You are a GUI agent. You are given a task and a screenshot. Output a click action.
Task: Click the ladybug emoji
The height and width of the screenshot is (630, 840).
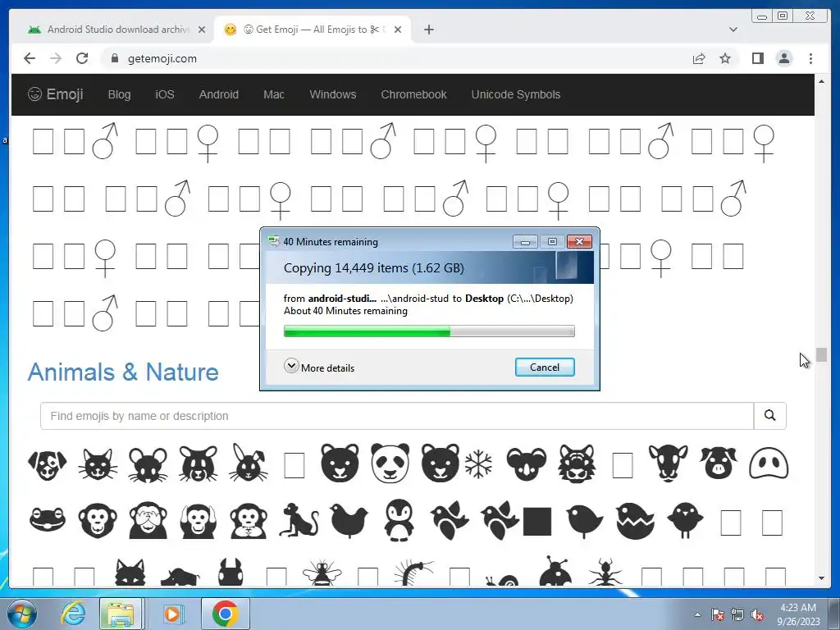pos(555,572)
